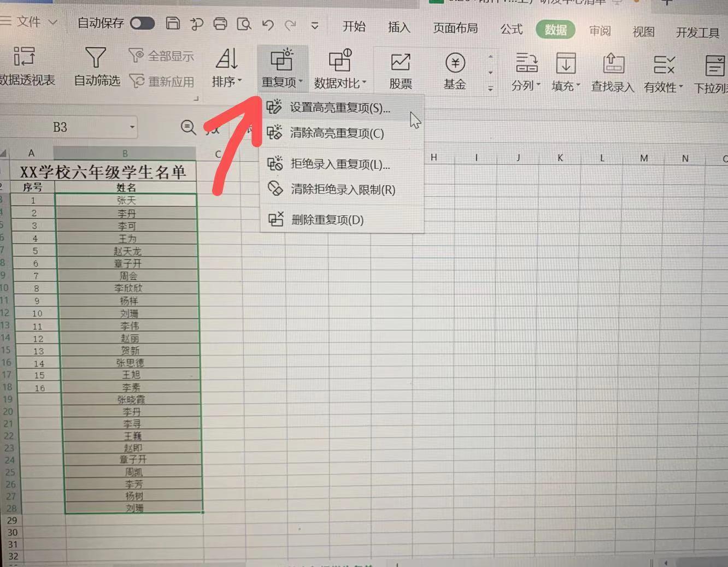Click 重新应用 to reapply filter
This screenshot has height=567, width=728.
pos(162,81)
